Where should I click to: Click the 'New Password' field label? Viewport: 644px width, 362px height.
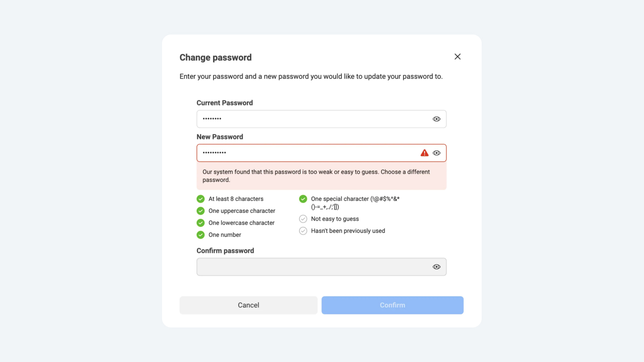point(219,137)
